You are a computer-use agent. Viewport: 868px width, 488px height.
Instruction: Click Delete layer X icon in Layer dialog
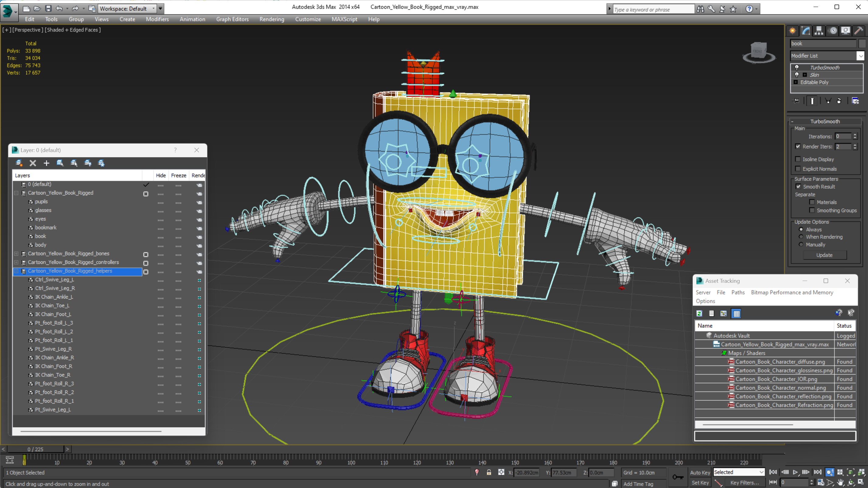pyautogui.click(x=33, y=163)
